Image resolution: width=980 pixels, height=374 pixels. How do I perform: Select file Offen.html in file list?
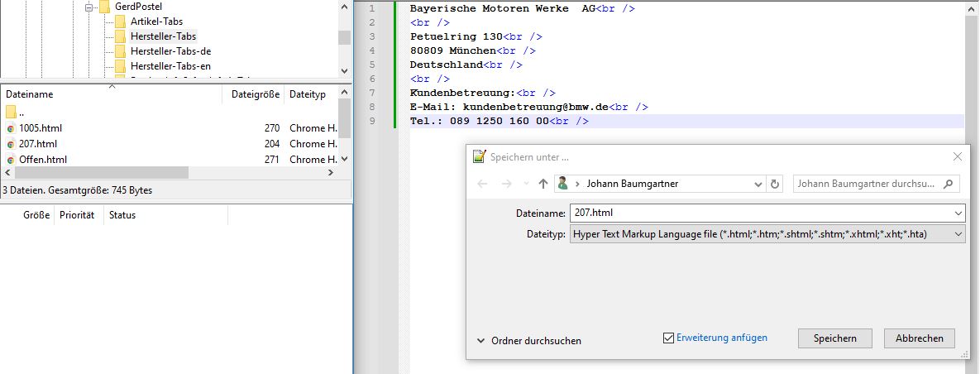(x=42, y=160)
